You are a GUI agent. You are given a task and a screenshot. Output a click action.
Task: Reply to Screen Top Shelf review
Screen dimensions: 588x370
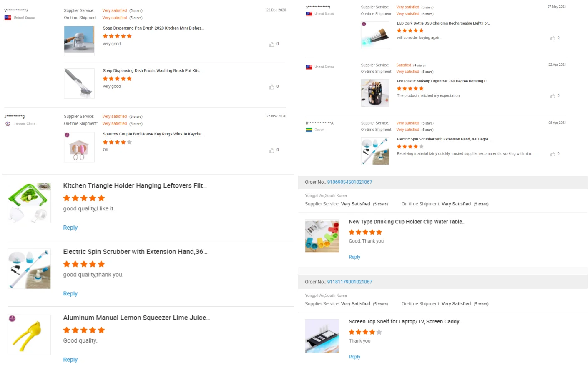pyautogui.click(x=354, y=357)
